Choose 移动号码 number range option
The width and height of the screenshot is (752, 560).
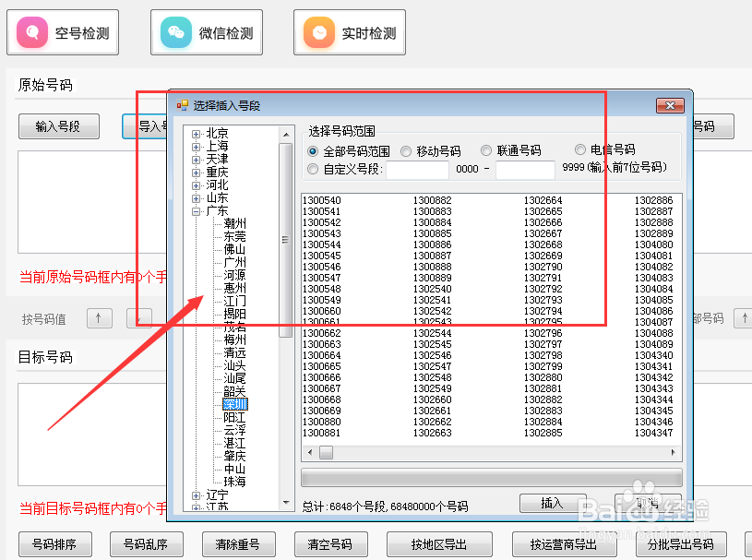407,150
